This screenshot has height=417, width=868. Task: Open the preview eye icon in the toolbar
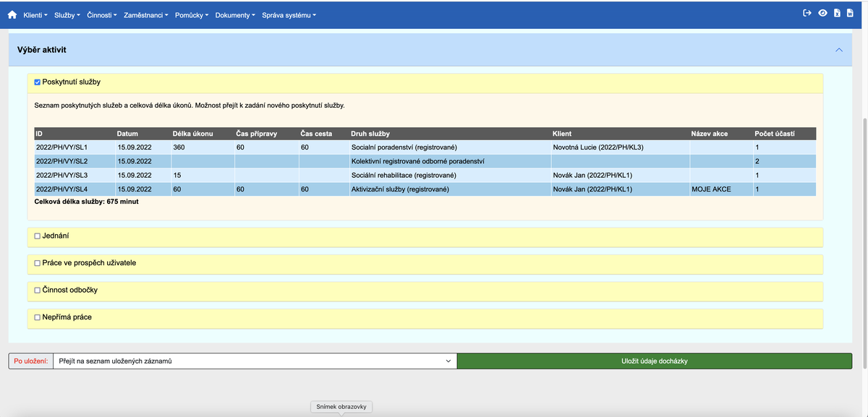coord(822,12)
